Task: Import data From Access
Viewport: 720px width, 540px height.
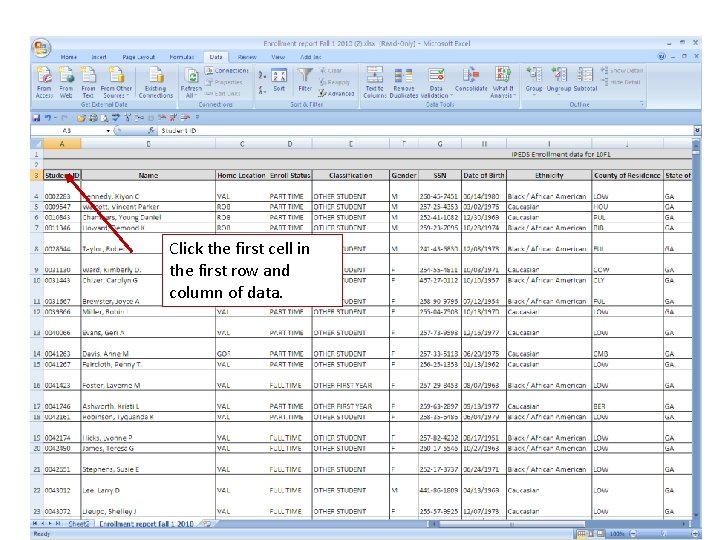Action: pos(44,83)
